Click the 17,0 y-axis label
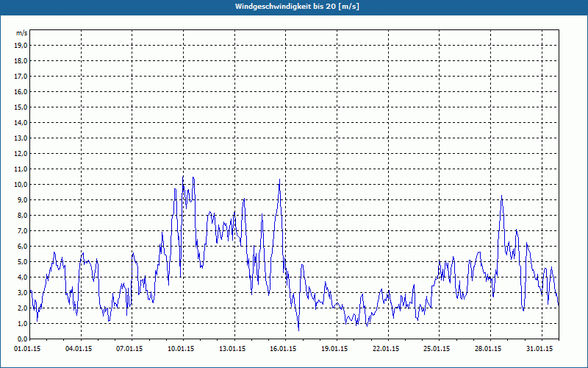The image size is (588, 368). (21, 77)
